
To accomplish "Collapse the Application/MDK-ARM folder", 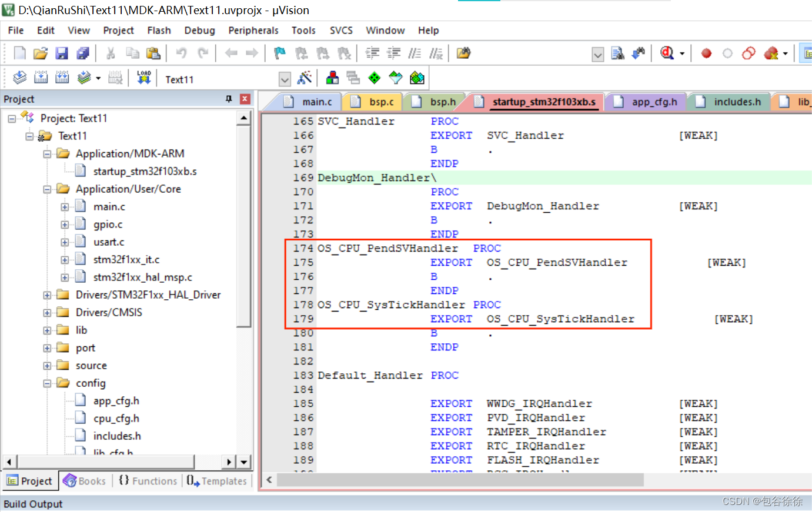I will [x=47, y=154].
